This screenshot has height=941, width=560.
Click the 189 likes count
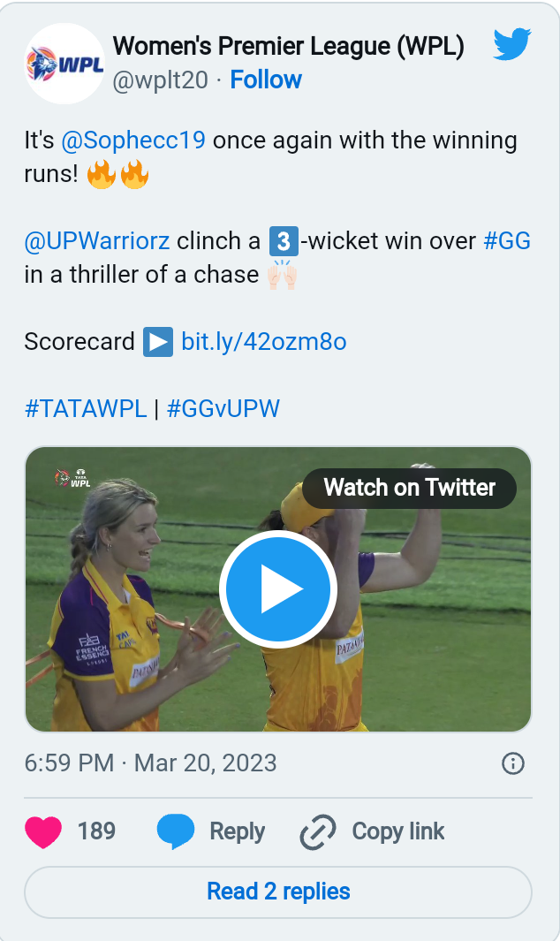[96, 831]
